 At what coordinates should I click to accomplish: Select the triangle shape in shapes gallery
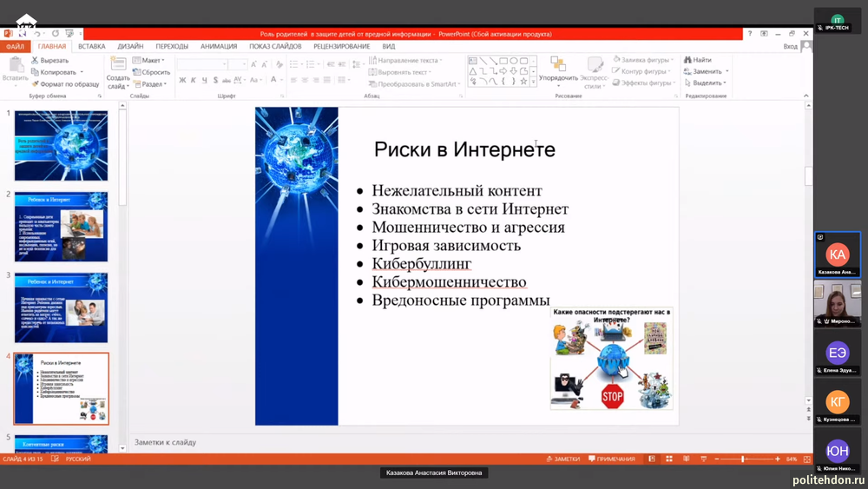click(x=473, y=71)
